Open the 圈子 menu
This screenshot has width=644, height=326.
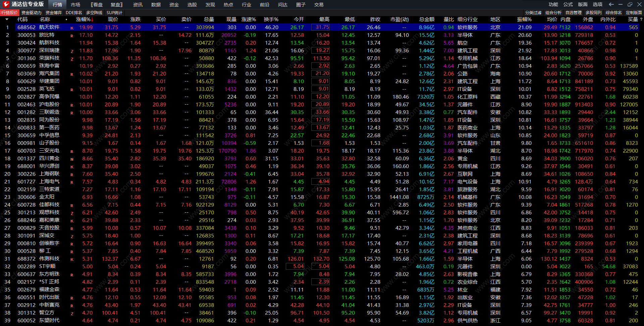point(301,5)
